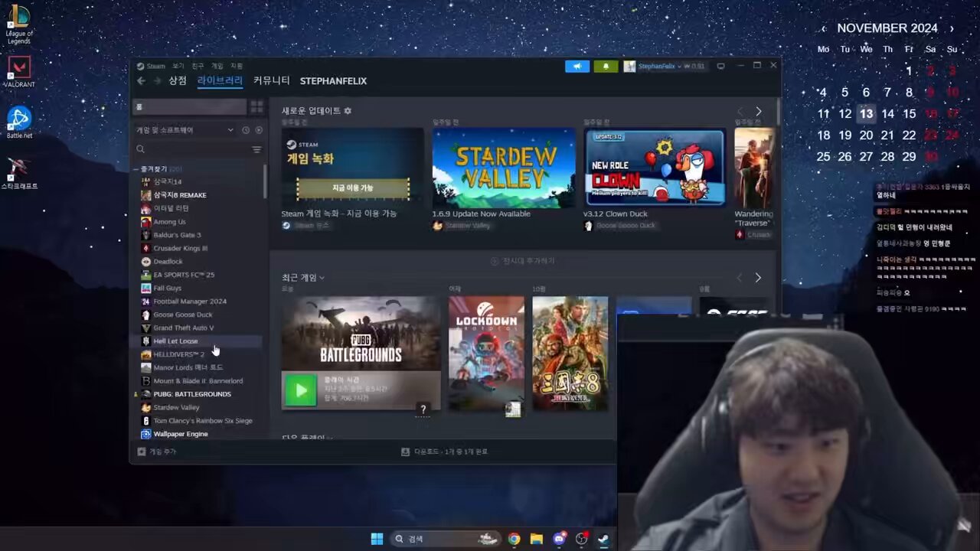Click the Steam back navigation arrow
Screen dimensions: 980x551
click(141, 80)
